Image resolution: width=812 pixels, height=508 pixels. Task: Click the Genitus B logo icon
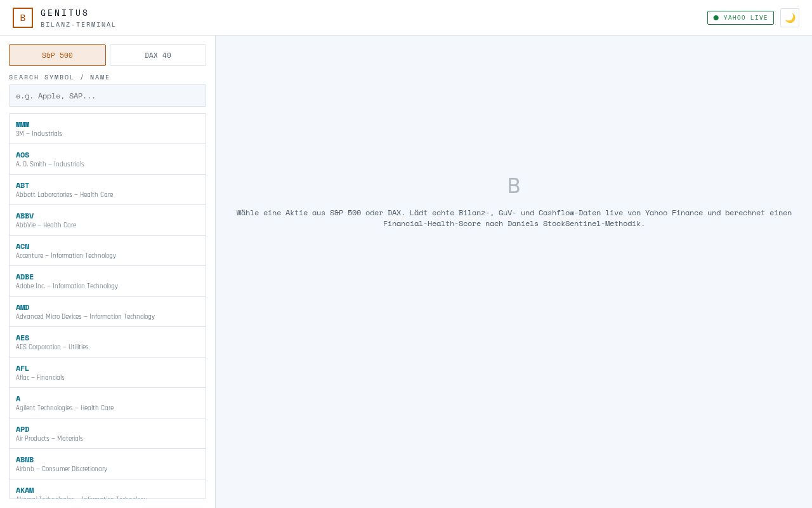click(x=23, y=18)
